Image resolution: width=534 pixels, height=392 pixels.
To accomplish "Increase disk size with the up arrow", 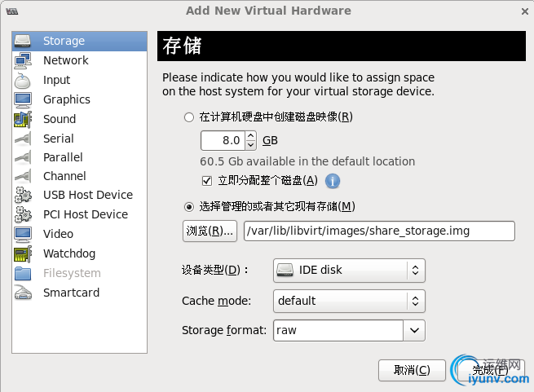I will [250, 136].
